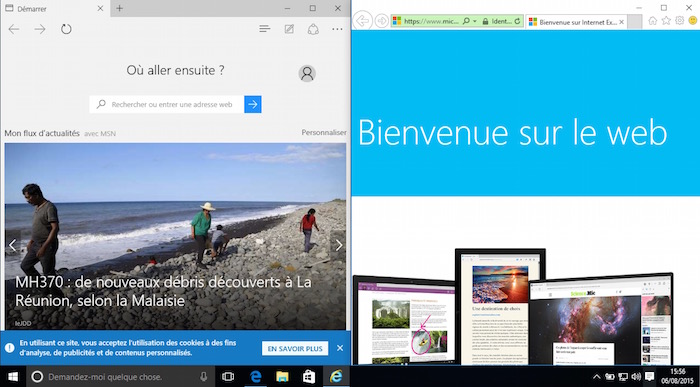700x387 pixels.
Task: Go back in Internet Explorer
Action: [x=363, y=21]
